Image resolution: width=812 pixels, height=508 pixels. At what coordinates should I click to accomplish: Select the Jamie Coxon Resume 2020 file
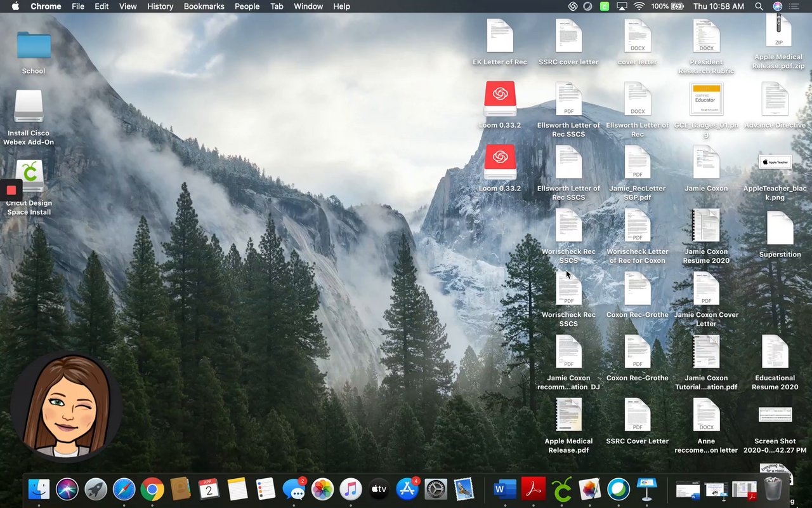[x=706, y=236]
